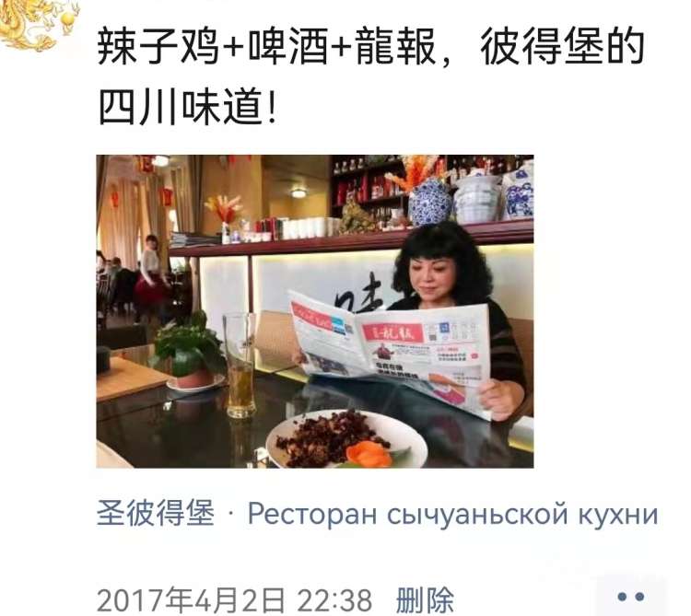Click the carrot garnish on the plate
This screenshot has width=691, height=616.
click(x=369, y=455)
